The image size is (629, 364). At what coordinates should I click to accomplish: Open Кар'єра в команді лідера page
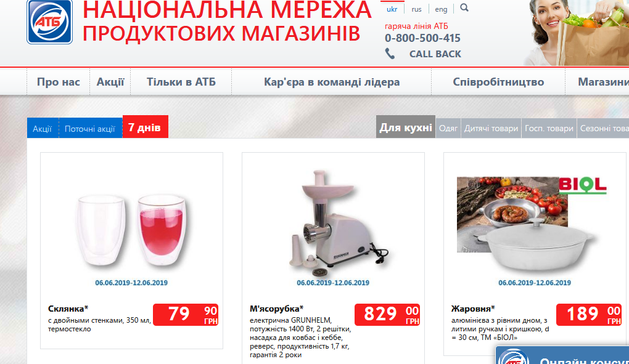pyautogui.click(x=332, y=82)
